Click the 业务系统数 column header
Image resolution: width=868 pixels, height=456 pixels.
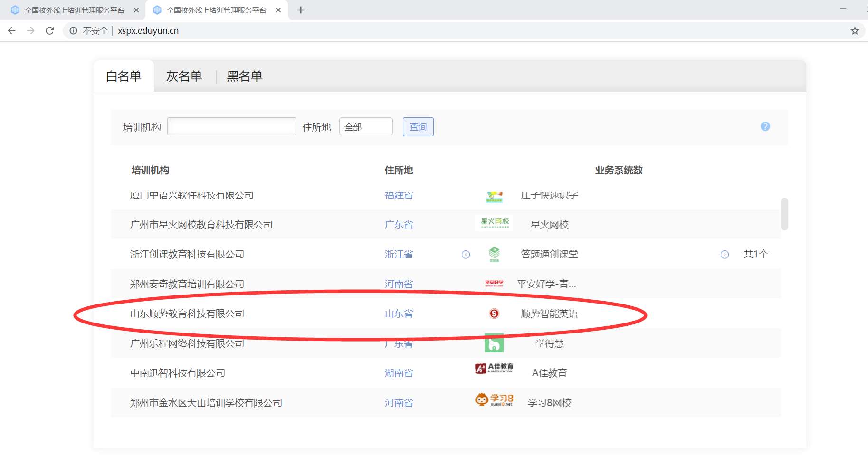[x=619, y=170]
